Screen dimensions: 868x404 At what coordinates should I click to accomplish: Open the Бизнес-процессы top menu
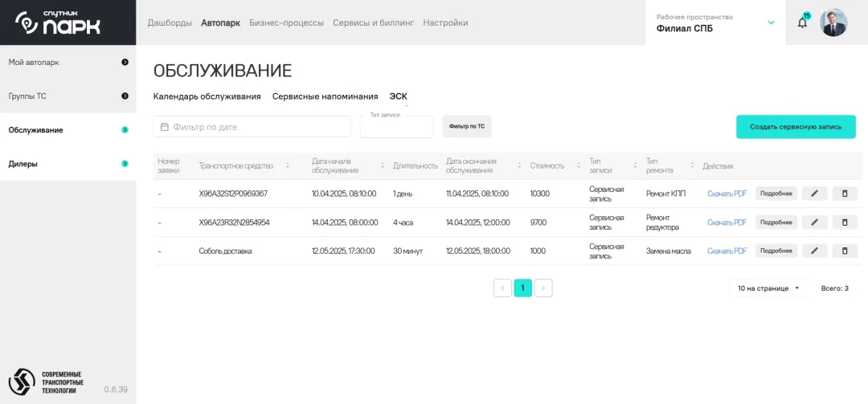(286, 22)
